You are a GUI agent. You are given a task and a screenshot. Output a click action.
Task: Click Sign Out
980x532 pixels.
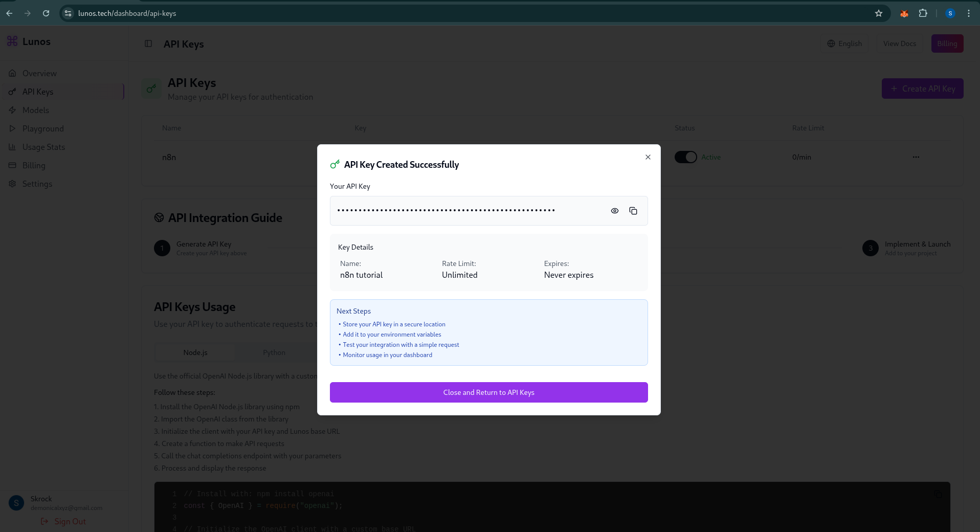[x=64, y=521]
